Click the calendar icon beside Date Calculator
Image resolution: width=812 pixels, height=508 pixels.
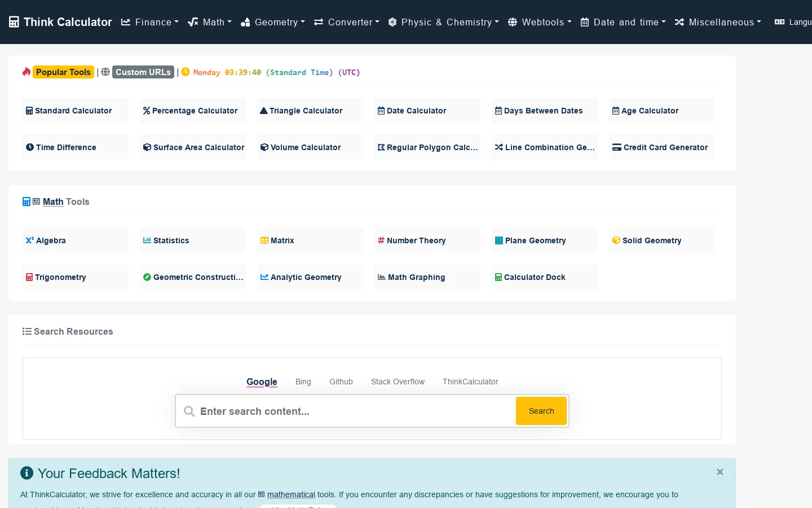pos(381,111)
